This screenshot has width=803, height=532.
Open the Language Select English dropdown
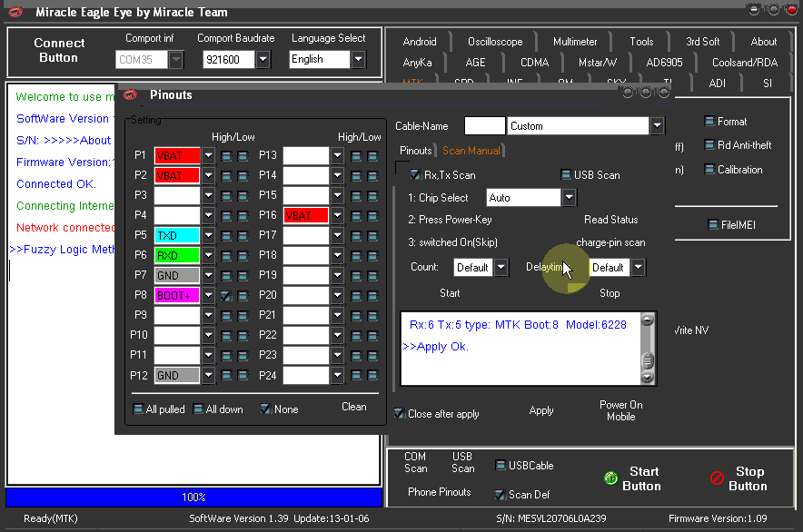[359, 59]
